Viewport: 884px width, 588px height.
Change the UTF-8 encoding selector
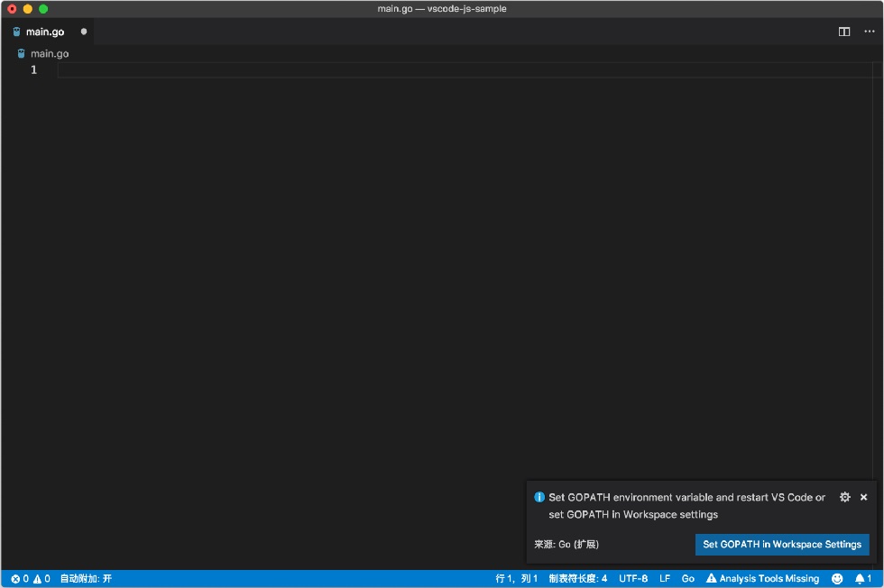click(x=633, y=578)
